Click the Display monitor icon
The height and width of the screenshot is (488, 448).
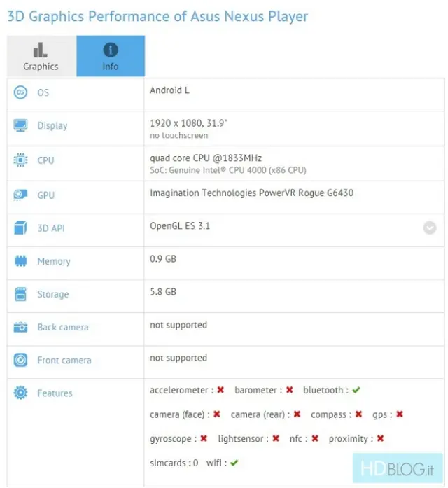point(20,126)
